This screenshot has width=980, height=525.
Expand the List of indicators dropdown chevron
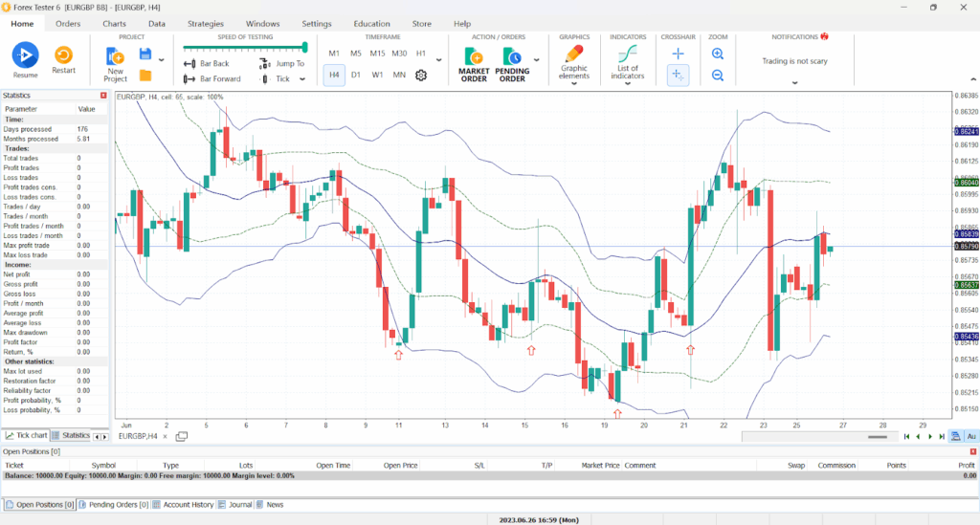pyautogui.click(x=628, y=83)
